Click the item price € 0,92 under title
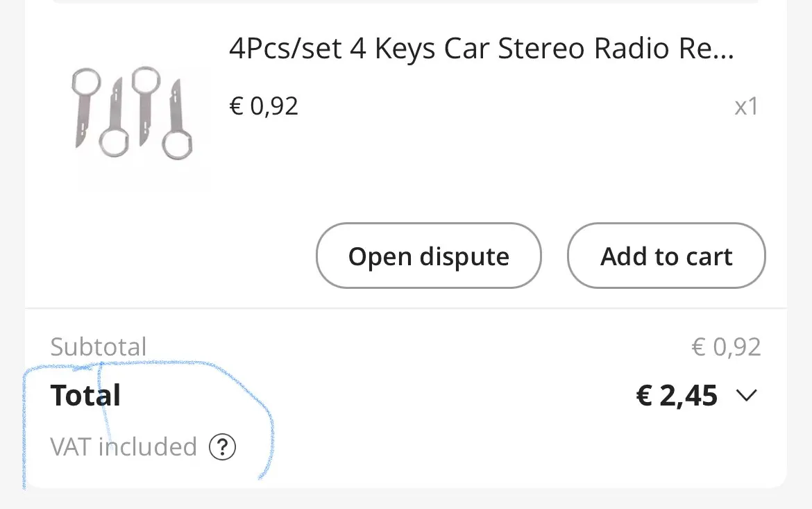Screen dimensions: 812x509 264,106
